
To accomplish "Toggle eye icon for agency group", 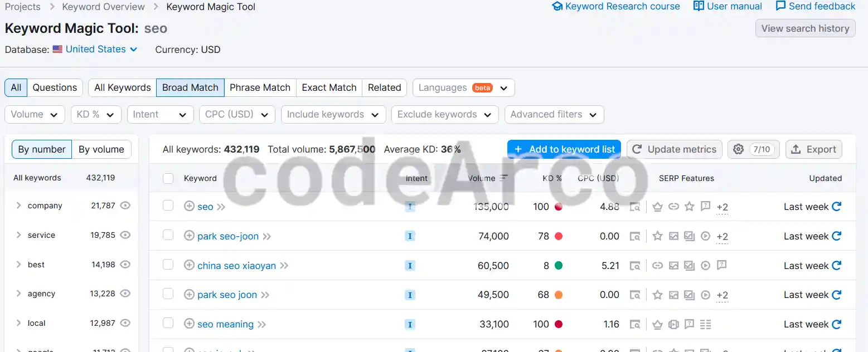I will [x=125, y=294].
